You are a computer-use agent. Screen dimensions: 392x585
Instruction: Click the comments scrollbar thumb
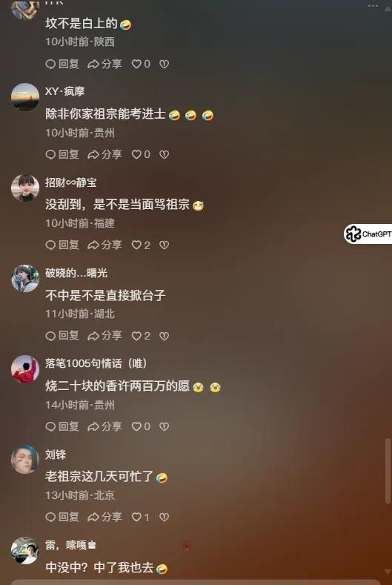pyautogui.click(x=388, y=471)
